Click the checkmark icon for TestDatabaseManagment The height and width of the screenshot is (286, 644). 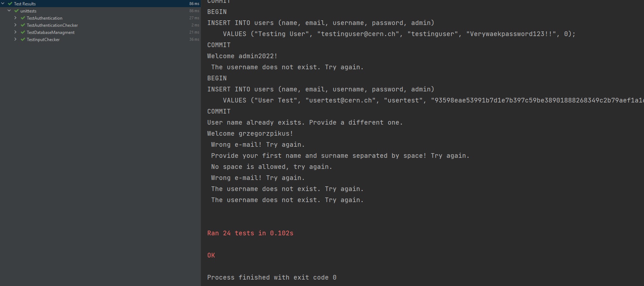click(22, 32)
